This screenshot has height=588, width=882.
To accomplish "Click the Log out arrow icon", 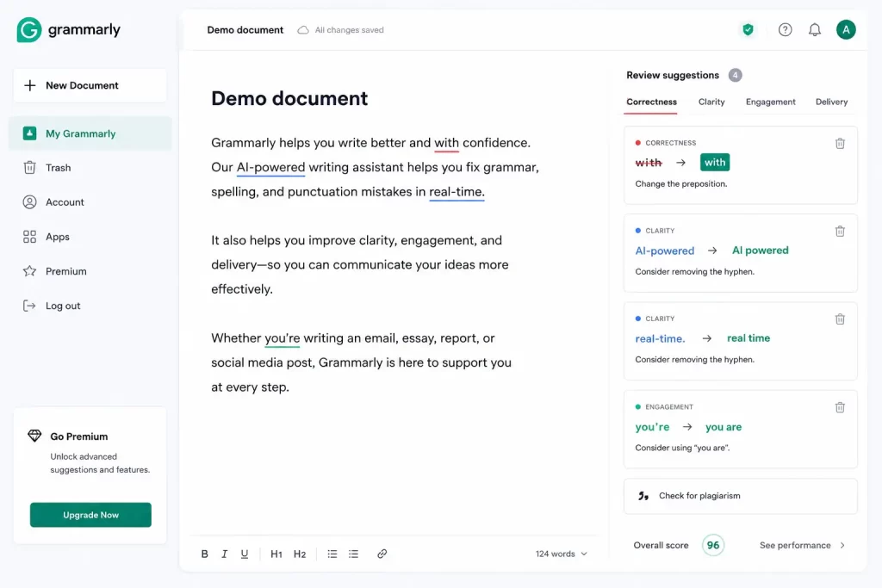I will point(29,306).
